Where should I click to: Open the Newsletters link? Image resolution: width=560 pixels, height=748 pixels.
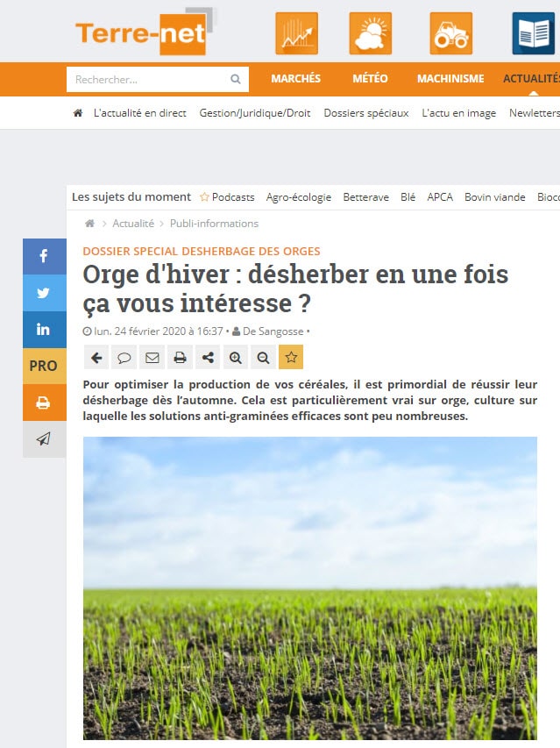(535, 113)
